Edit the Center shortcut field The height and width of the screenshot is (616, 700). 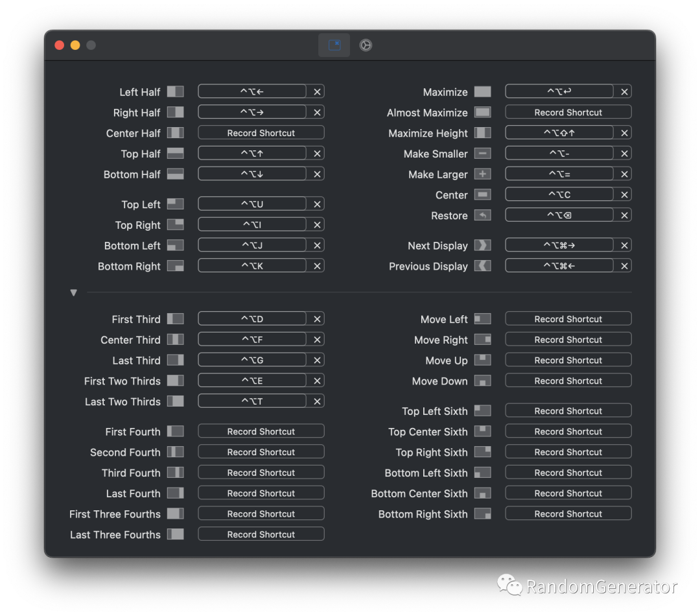559,195
